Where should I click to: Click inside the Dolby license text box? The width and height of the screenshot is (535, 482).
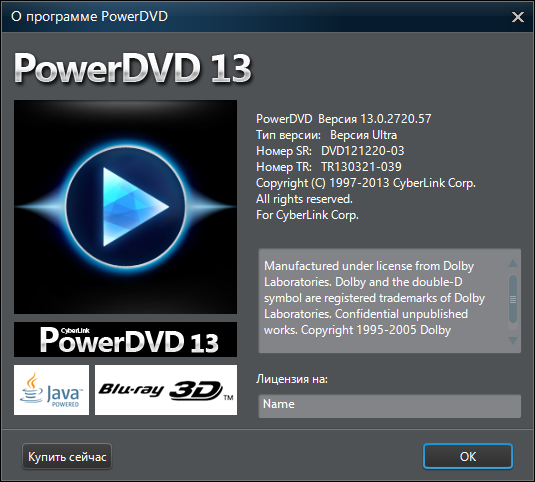(384, 301)
